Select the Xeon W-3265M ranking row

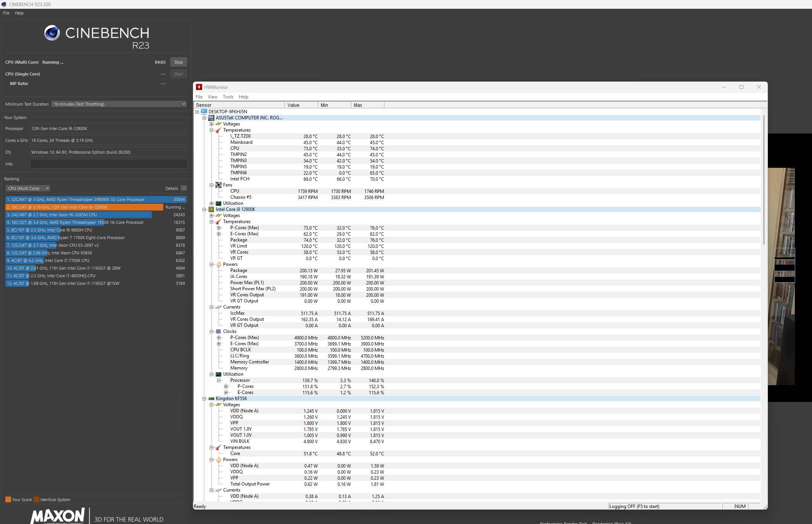tap(96, 215)
